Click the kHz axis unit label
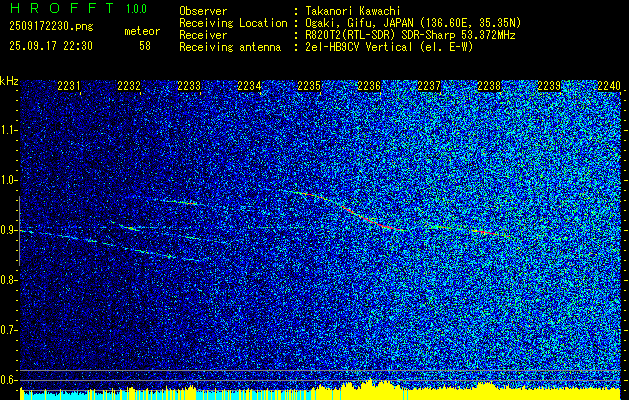The image size is (629, 400). 9,81
